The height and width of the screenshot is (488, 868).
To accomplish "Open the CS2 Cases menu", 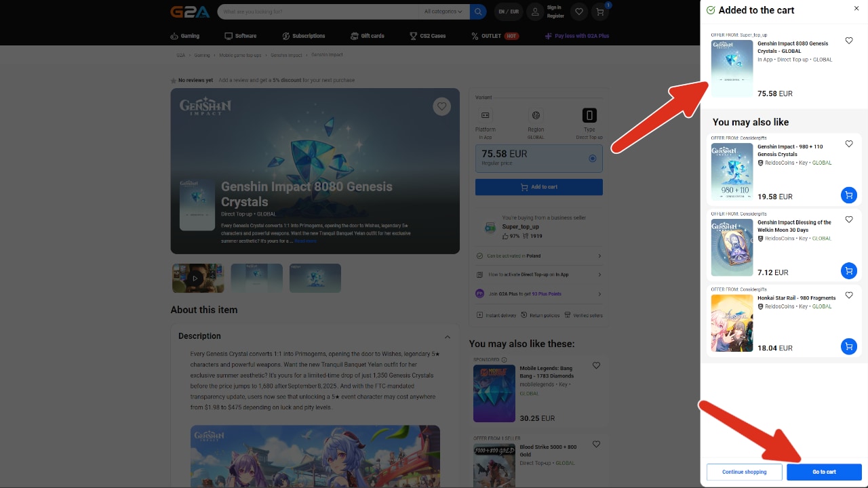I will coord(427,36).
